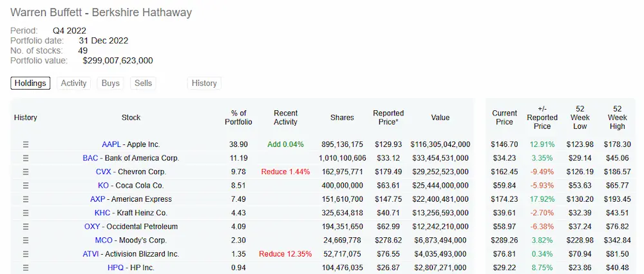Click the -9.49% change for Chevron
The width and height of the screenshot is (644, 274).
(x=542, y=171)
